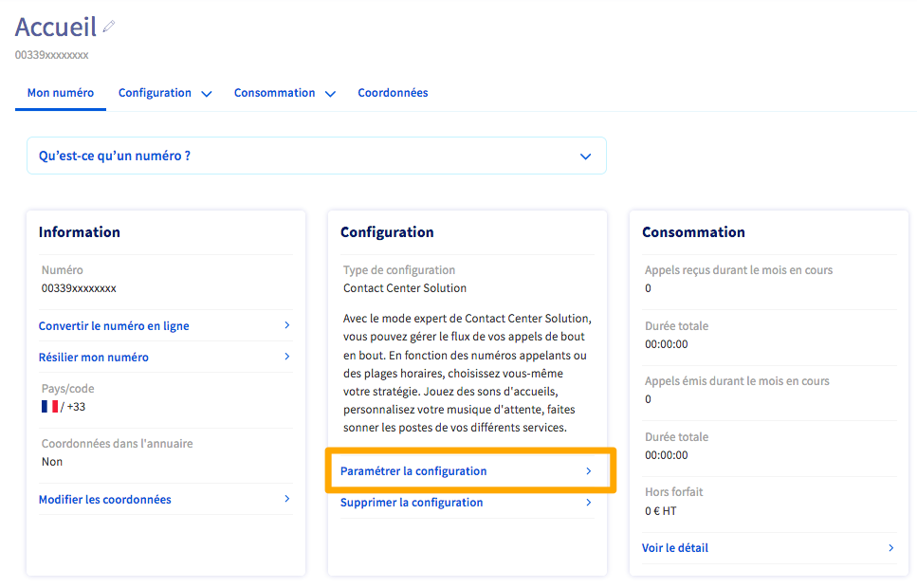
Task: Click arrow icon beside Modifier les coordonnées
Action: [x=287, y=499]
